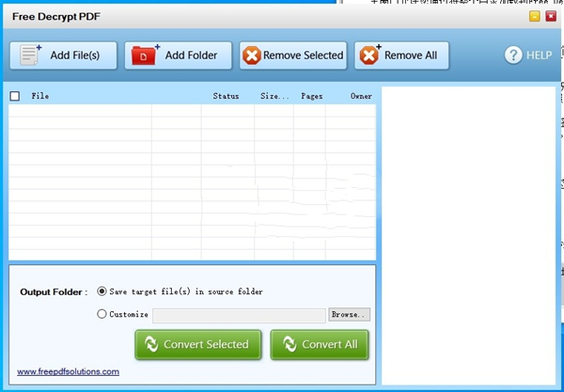Click the Pages column header
564x392 pixels.
point(312,96)
